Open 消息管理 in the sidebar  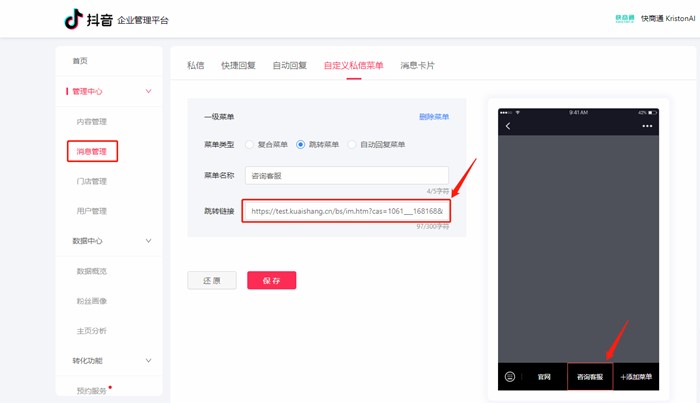(x=92, y=152)
